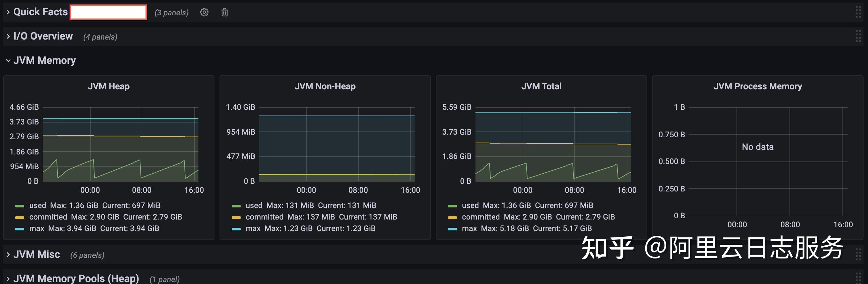The image size is (868, 284).
Task: Click the highlighted Quick Facts title field
Action: pyautogui.click(x=108, y=12)
